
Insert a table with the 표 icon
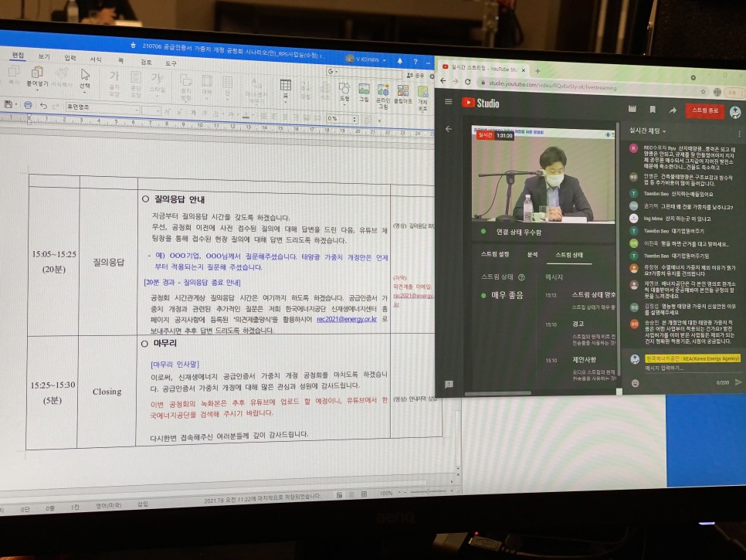point(286,86)
